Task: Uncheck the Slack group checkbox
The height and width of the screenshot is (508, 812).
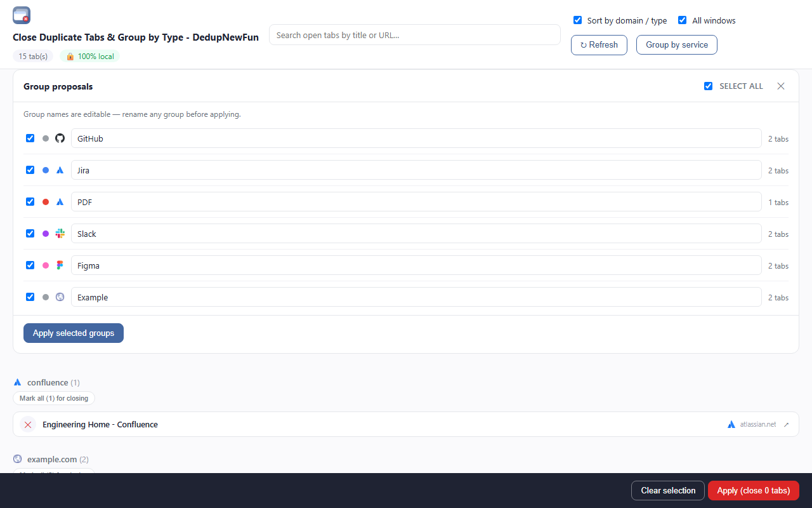Action: pyautogui.click(x=30, y=233)
